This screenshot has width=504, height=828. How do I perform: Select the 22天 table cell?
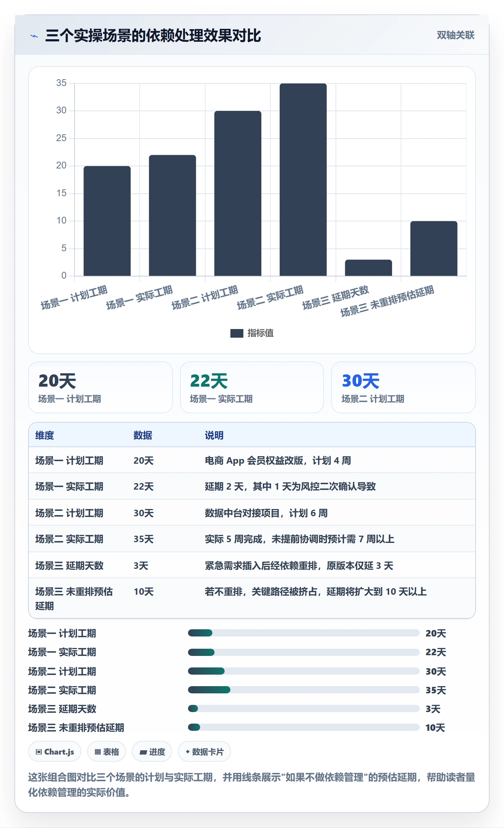144,486
